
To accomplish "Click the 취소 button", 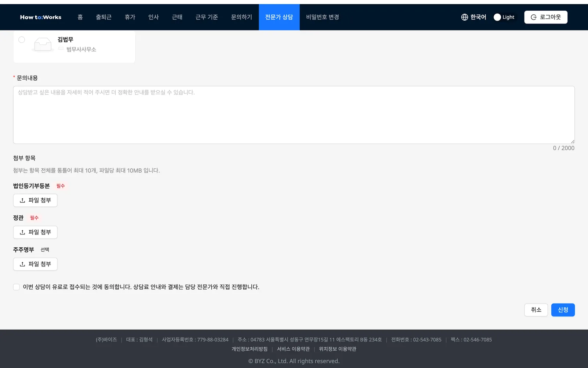I will click(536, 310).
